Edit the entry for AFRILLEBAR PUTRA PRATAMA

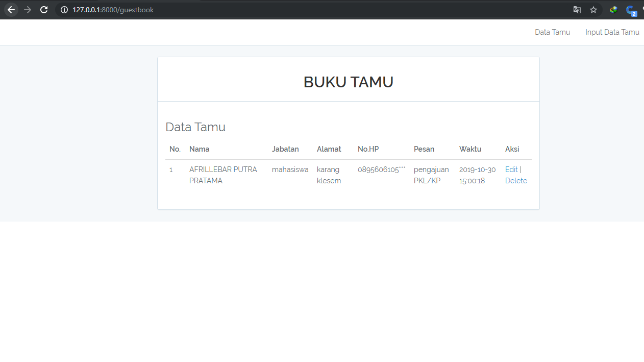[510, 169]
